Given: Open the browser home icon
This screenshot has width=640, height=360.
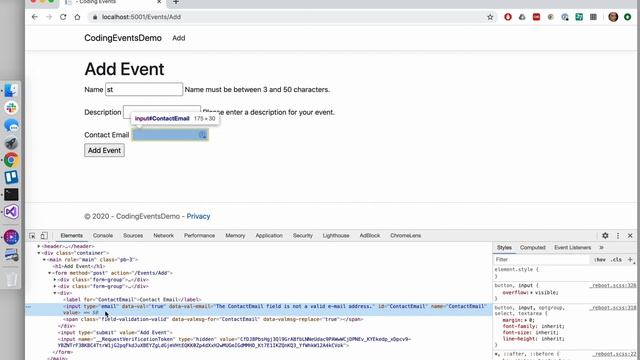Looking at the screenshot, I should pos(77,17).
